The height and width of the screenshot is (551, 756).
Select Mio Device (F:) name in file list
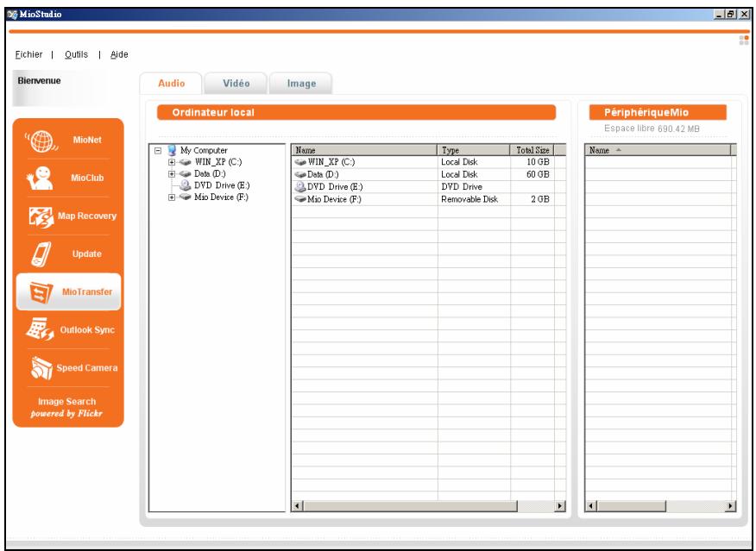coord(334,199)
